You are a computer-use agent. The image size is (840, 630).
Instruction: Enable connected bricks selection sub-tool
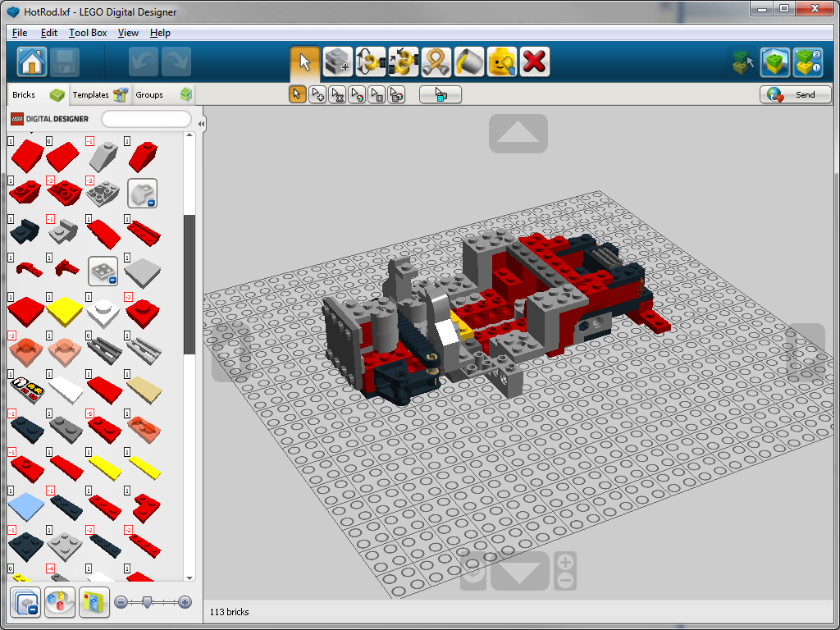pos(337,95)
